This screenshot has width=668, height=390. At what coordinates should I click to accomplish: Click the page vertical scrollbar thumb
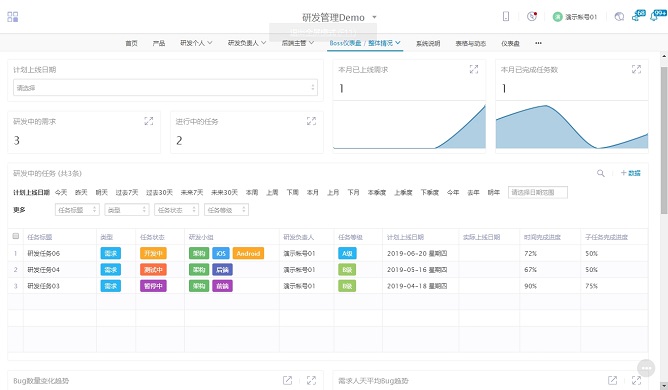(x=664, y=140)
